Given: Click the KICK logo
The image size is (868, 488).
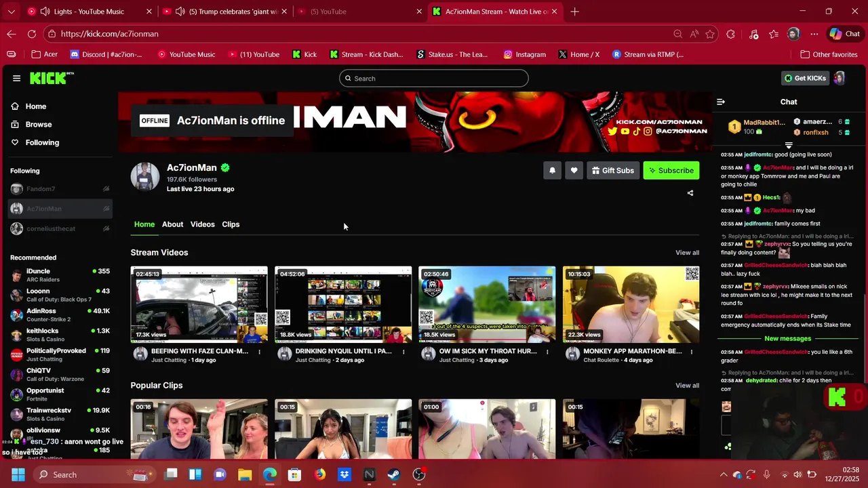Looking at the screenshot, I should 52,78.
